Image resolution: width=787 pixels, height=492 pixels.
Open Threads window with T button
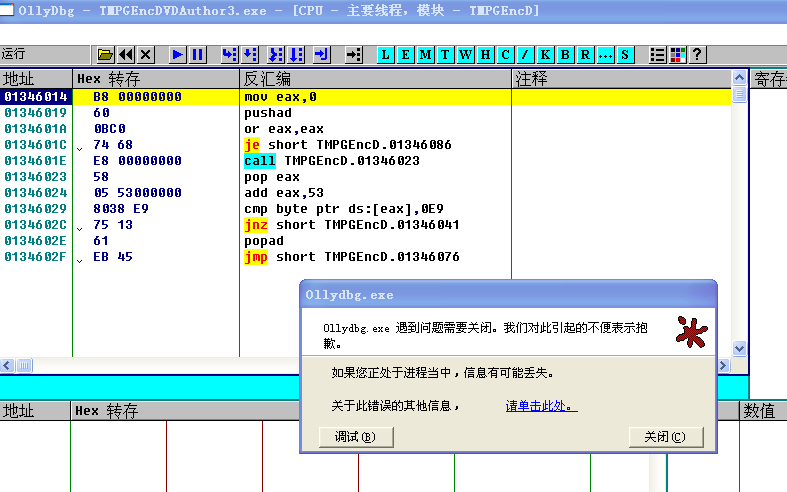(445, 54)
